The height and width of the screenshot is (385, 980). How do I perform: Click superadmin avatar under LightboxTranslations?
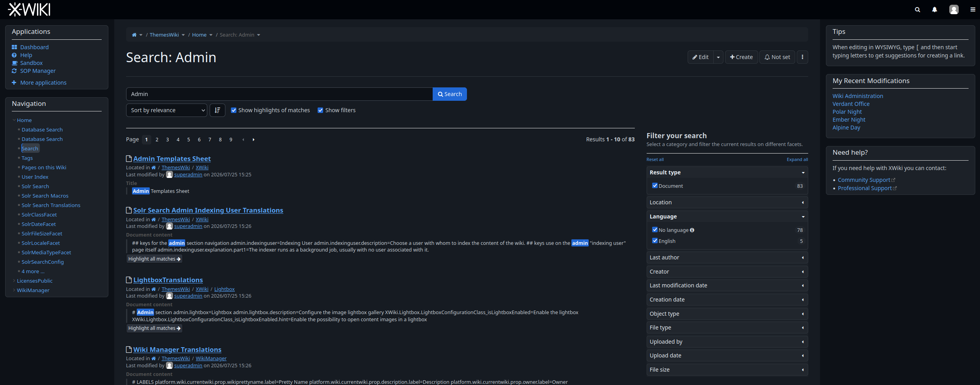coord(169,296)
